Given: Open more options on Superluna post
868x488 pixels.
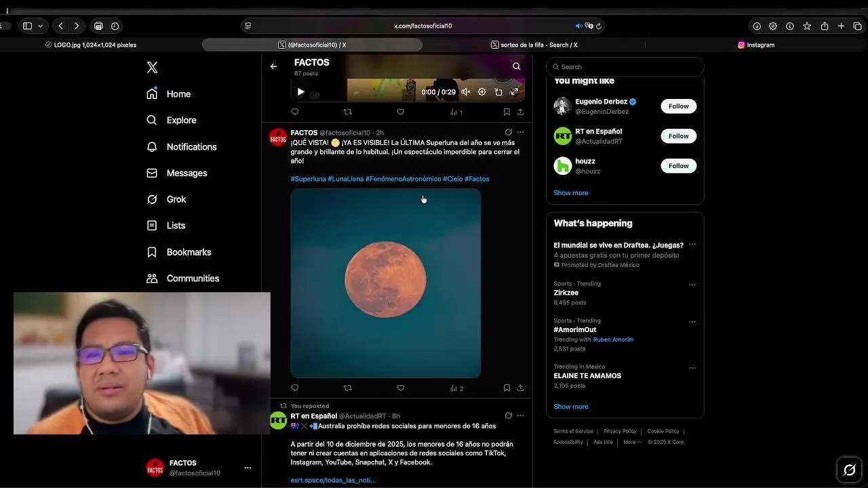Looking at the screenshot, I should click(520, 132).
